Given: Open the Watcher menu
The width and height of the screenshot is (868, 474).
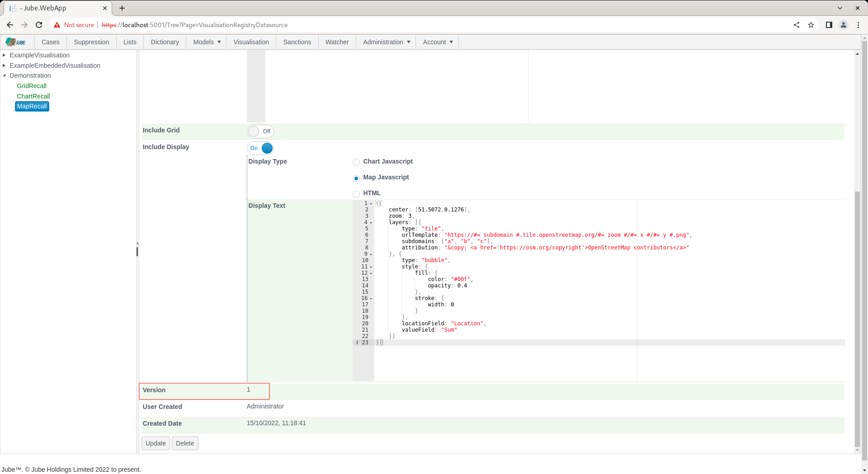Looking at the screenshot, I should [x=337, y=42].
